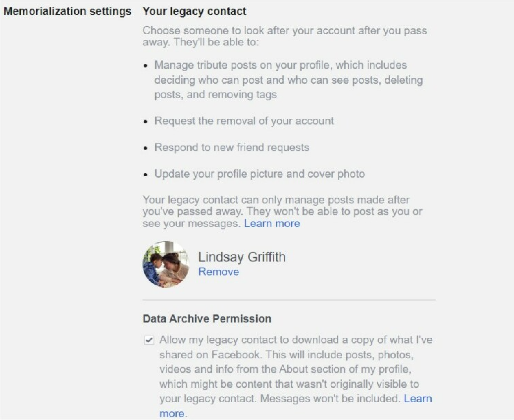Image resolution: width=514 pixels, height=420 pixels.
Task: Click the "Your legacy contact" heading
Action: pos(194,11)
